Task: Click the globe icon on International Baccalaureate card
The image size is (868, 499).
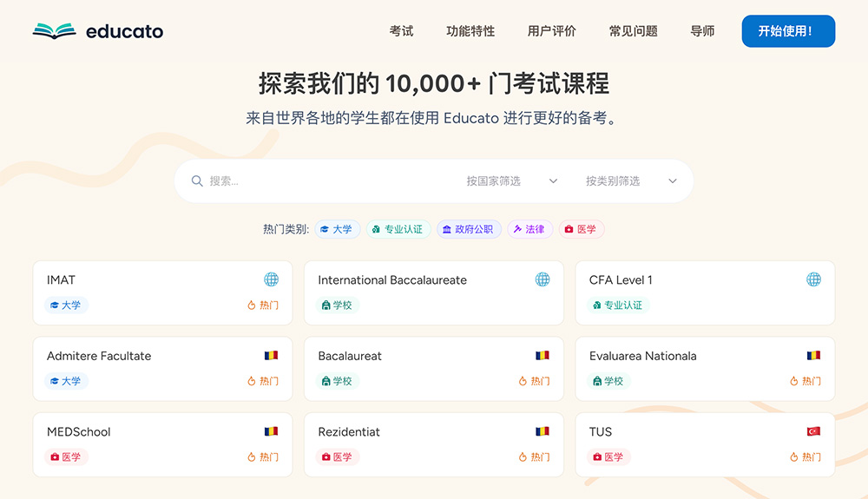Action: click(x=542, y=279)
